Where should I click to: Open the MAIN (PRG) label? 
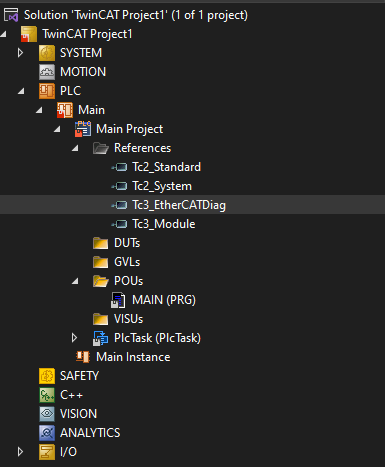click(x=164, y=300)
